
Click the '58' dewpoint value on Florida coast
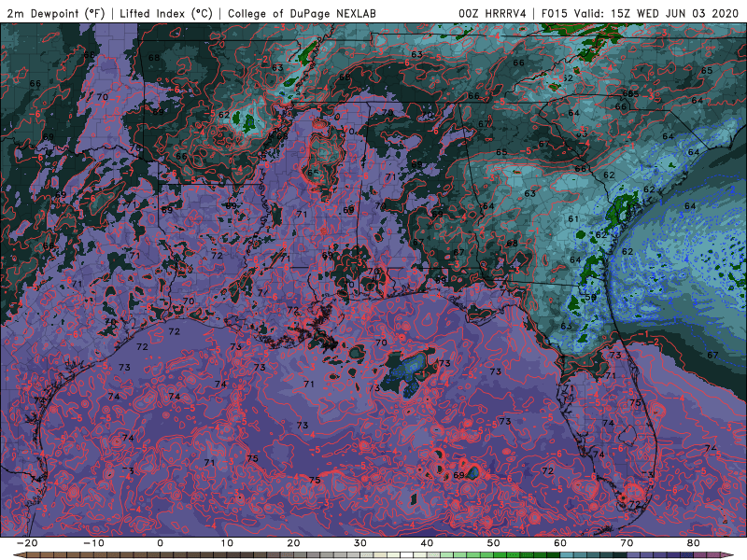pyautogui.click(x=591, y=298)
